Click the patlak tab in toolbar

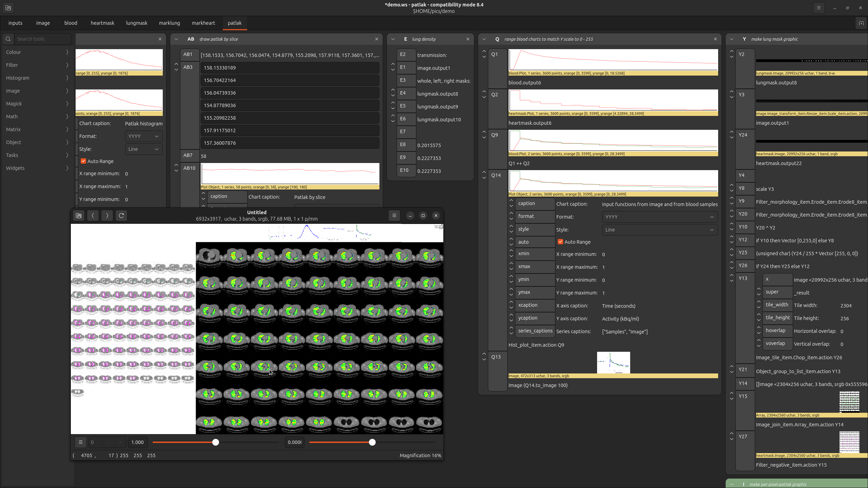[234, 23]
